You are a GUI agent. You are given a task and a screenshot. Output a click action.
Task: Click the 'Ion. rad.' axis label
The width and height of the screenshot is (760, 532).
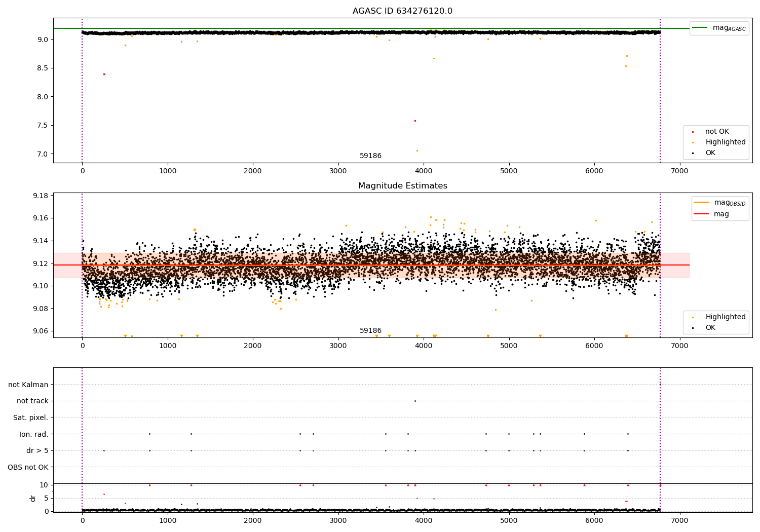(x=34, y=434)
